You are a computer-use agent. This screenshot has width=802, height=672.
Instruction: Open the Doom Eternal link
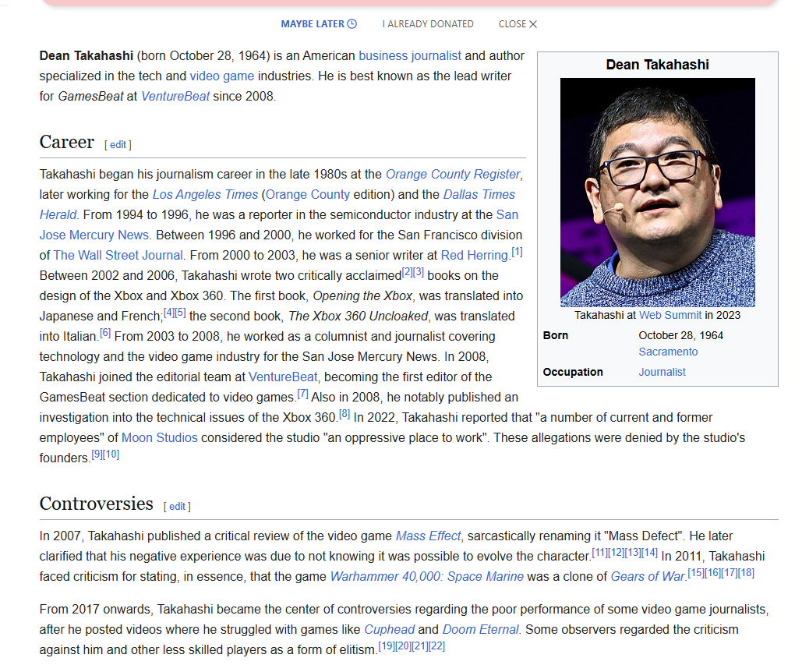[480, 630]
